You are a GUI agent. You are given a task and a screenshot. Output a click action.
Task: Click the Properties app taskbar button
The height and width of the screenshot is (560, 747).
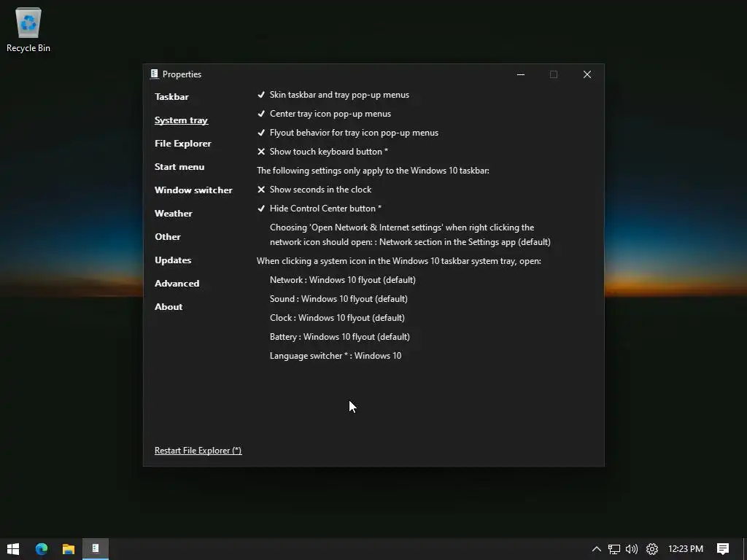pyautogui.click(x=96, y=549)
